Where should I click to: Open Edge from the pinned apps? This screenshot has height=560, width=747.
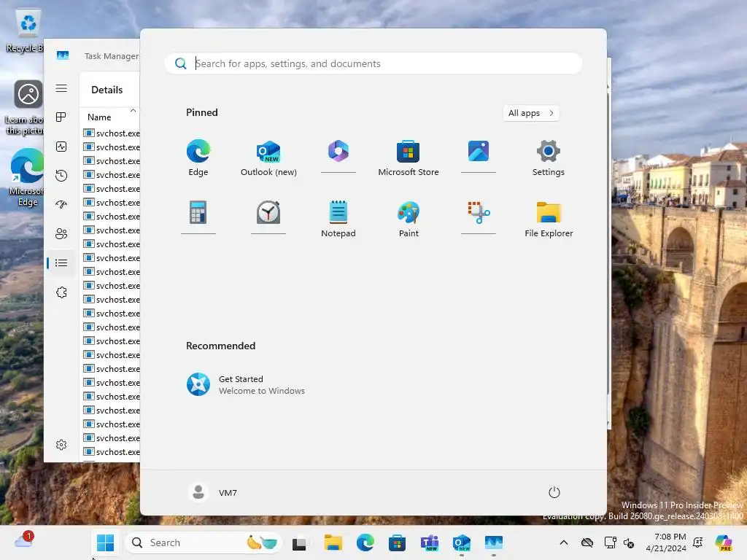coord(198,157)
